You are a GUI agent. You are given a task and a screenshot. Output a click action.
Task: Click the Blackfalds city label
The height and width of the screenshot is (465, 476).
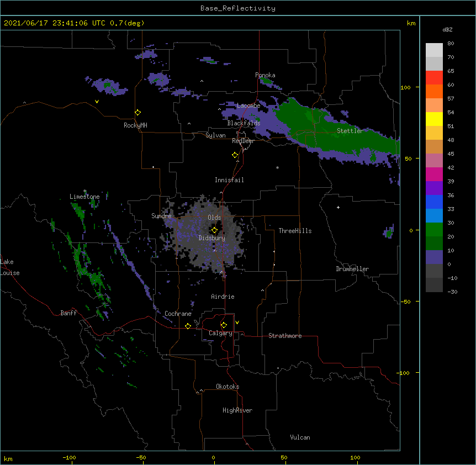pos(244,123)
